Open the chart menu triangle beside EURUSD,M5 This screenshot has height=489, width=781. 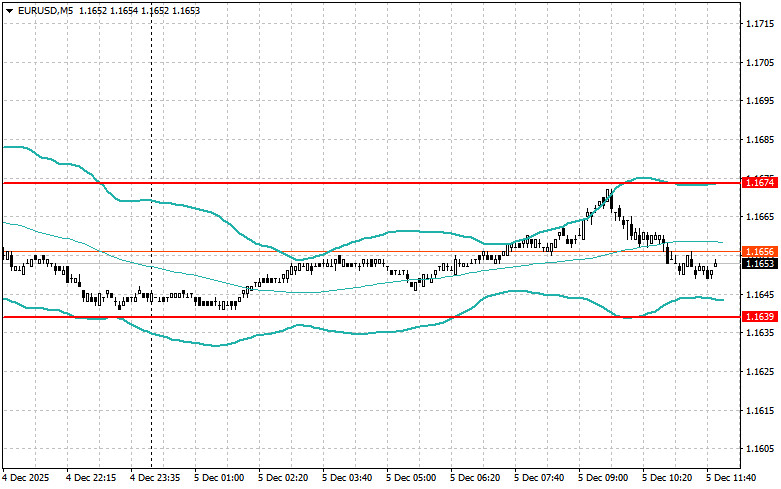(9, 10)
